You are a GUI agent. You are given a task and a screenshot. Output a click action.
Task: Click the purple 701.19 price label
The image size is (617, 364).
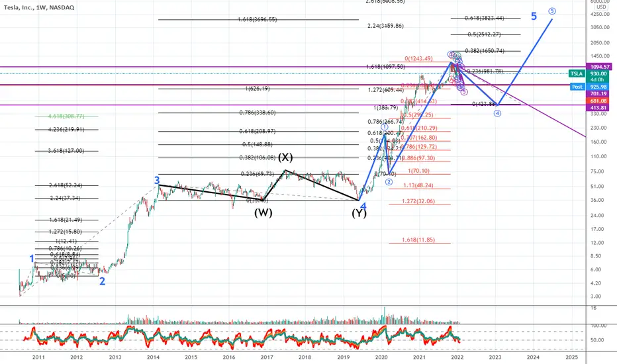click(x=598, y=94)
